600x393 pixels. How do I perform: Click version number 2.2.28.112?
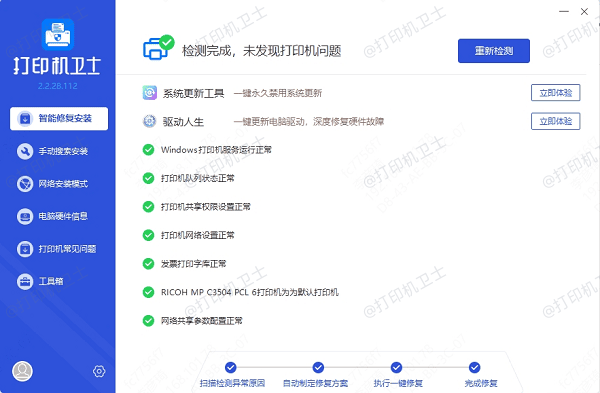click(x=58, y=86)
